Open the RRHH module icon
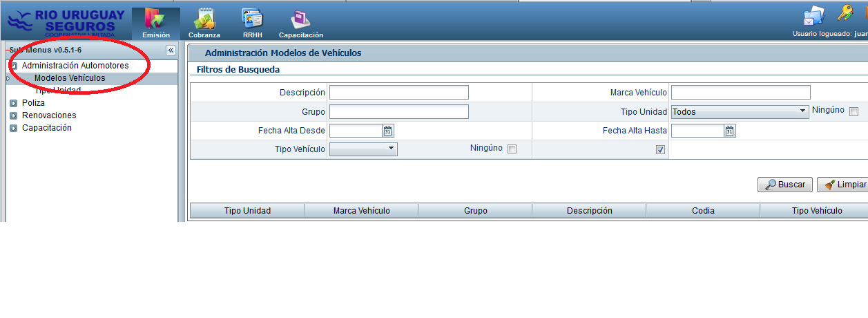This screenshot has height=318, width=868. [x=252, y=21]
